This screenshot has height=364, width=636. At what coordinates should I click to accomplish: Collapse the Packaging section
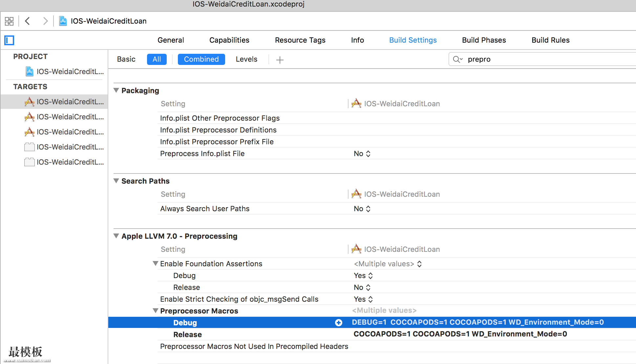[116, 90]
